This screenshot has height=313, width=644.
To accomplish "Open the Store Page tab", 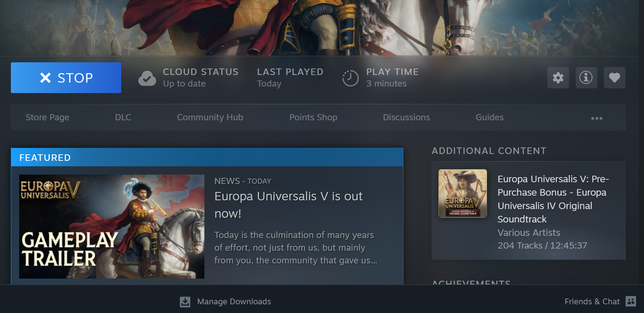I will [47, 117].
